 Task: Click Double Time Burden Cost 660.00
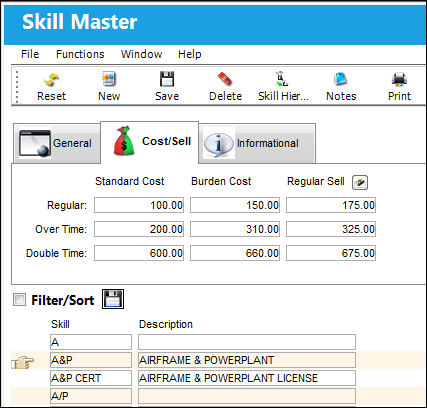[235, 253]
